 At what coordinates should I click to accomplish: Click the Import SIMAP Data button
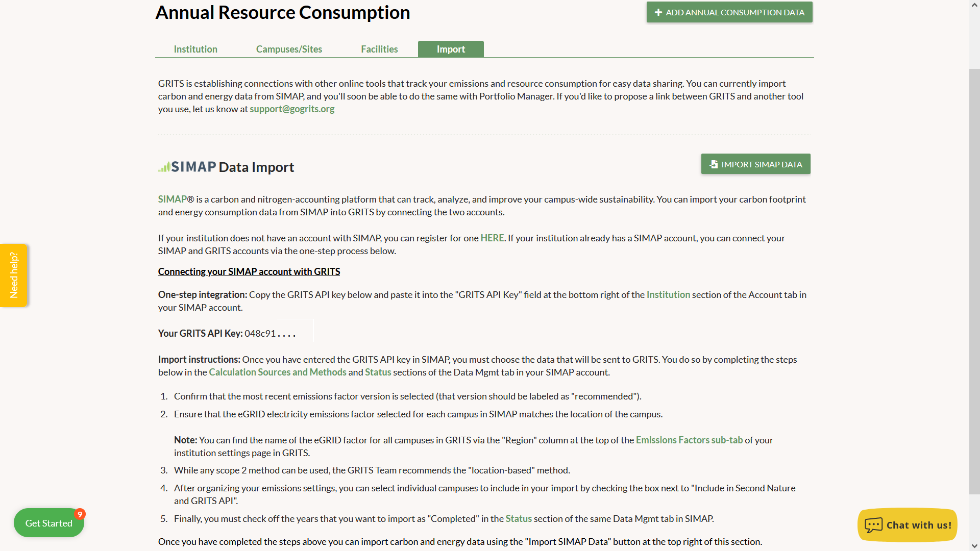point(755,164)
